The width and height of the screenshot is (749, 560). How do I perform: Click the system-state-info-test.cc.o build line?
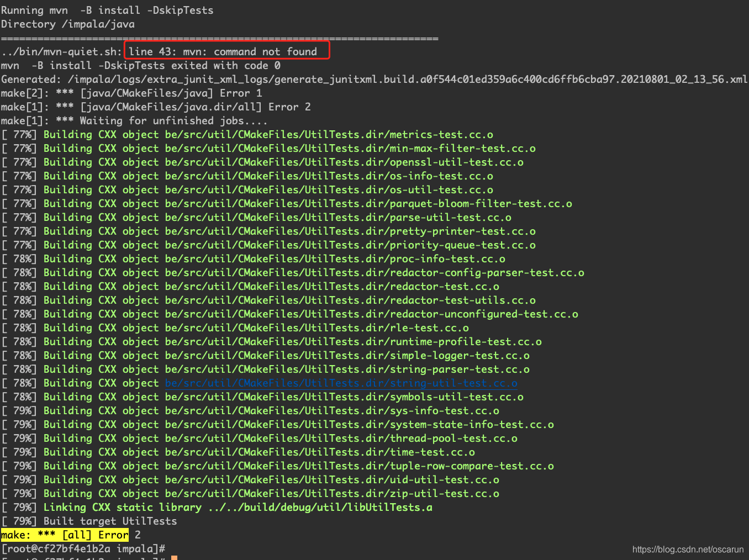coord(278,425)
